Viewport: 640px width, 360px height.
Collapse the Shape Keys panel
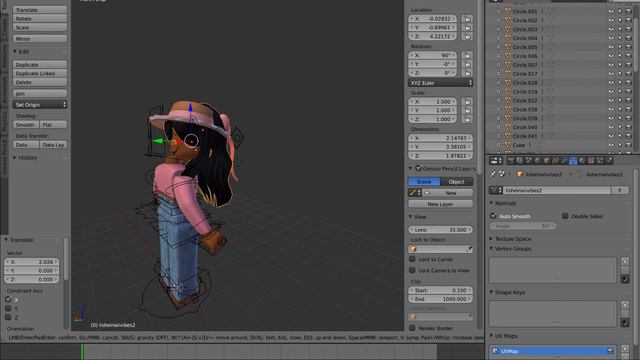coord(491,292)
